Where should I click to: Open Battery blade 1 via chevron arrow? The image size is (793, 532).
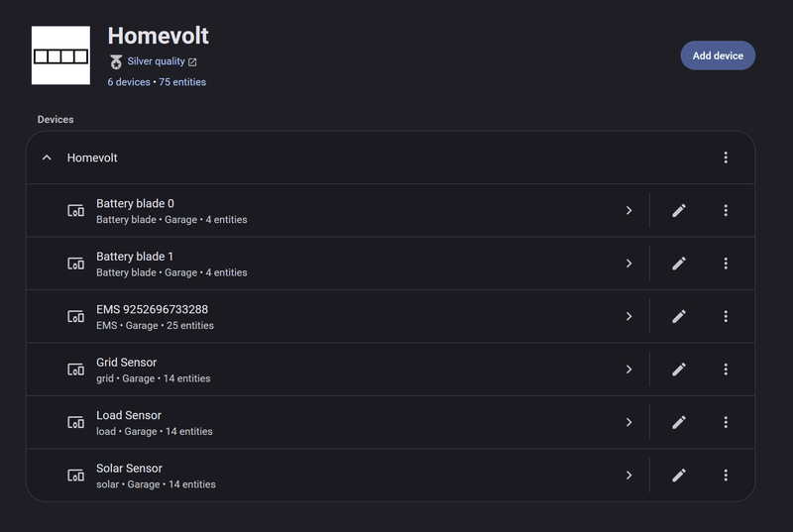click(629, 264)
